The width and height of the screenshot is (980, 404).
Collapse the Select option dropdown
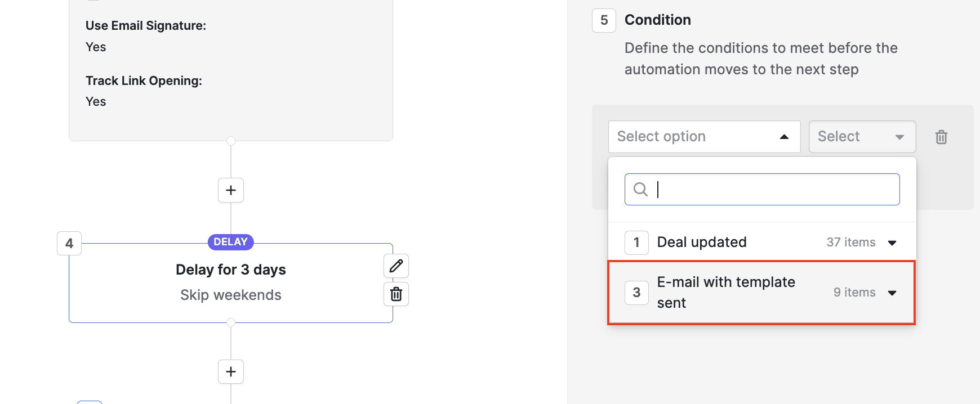783,136
